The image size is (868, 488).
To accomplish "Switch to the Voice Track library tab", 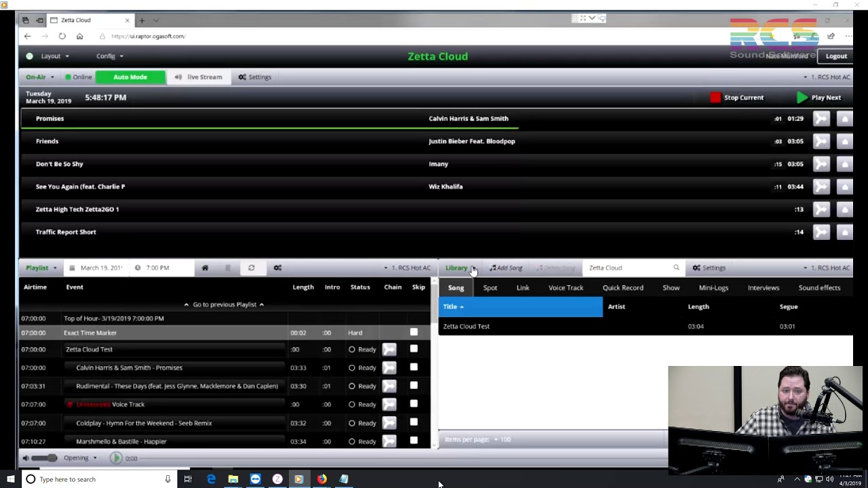I will point(566,288).
